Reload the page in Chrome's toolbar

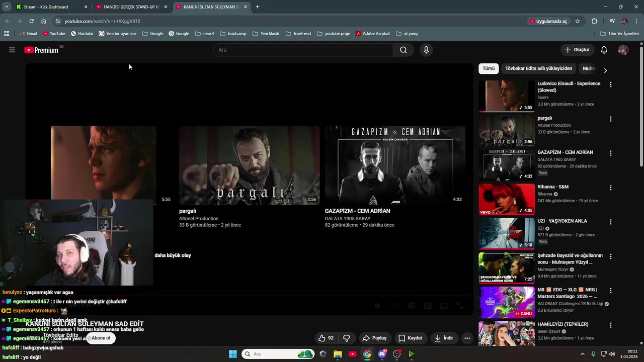pos(31,21)
